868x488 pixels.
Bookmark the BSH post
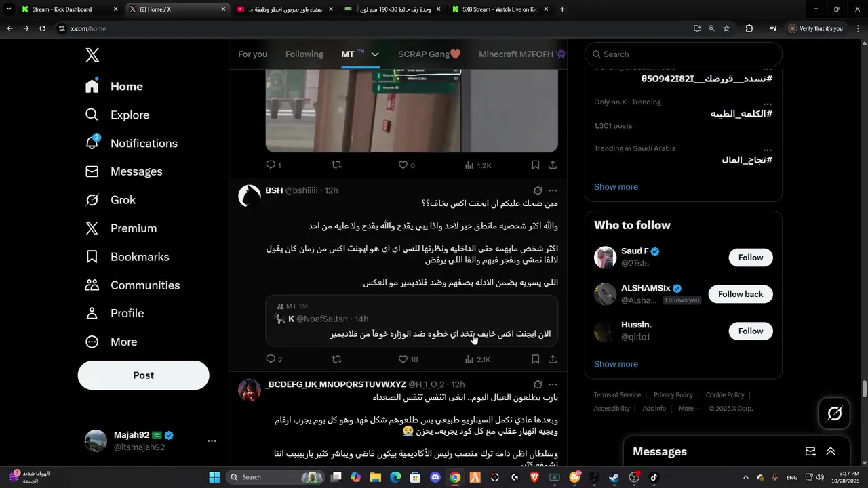coord(535,359)
